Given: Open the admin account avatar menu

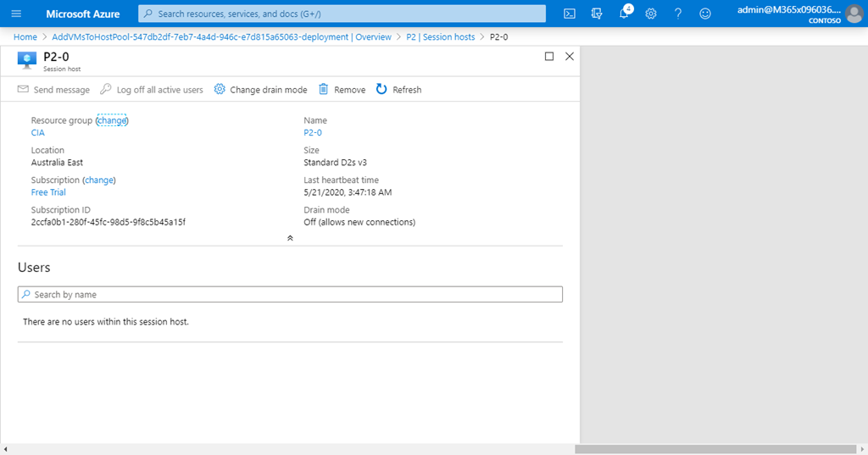Looking at the screenshot, I should pyautogui.click(x=854, y=14).
